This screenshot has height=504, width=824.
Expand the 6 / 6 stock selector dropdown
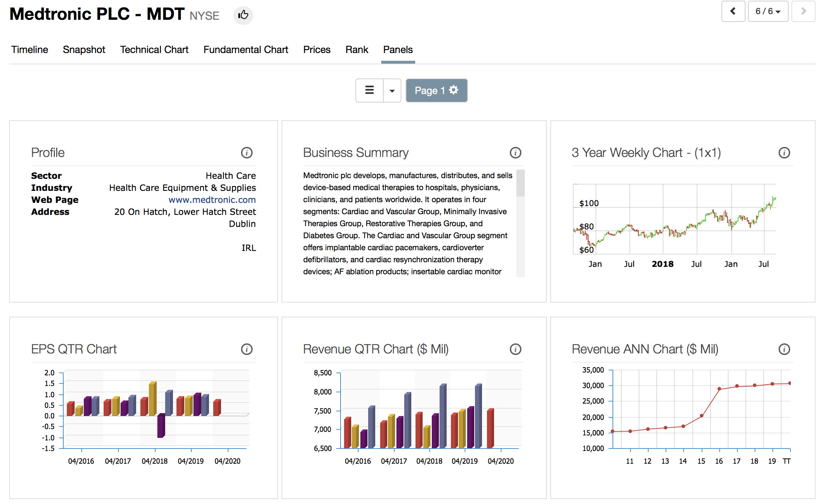point(768,11)
